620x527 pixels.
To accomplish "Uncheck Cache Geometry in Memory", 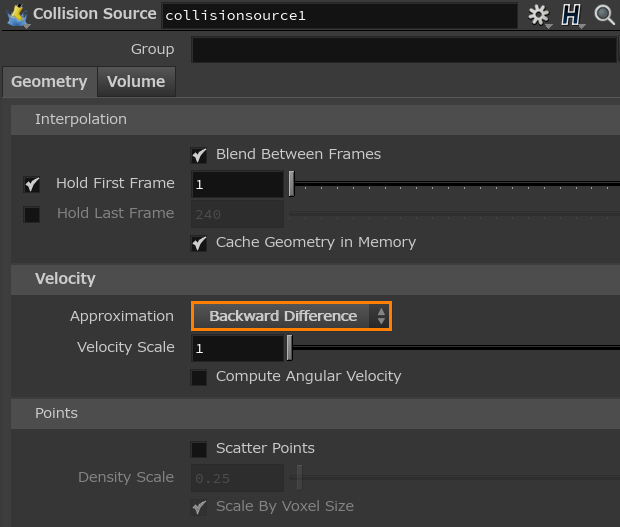I will point(199,243).
